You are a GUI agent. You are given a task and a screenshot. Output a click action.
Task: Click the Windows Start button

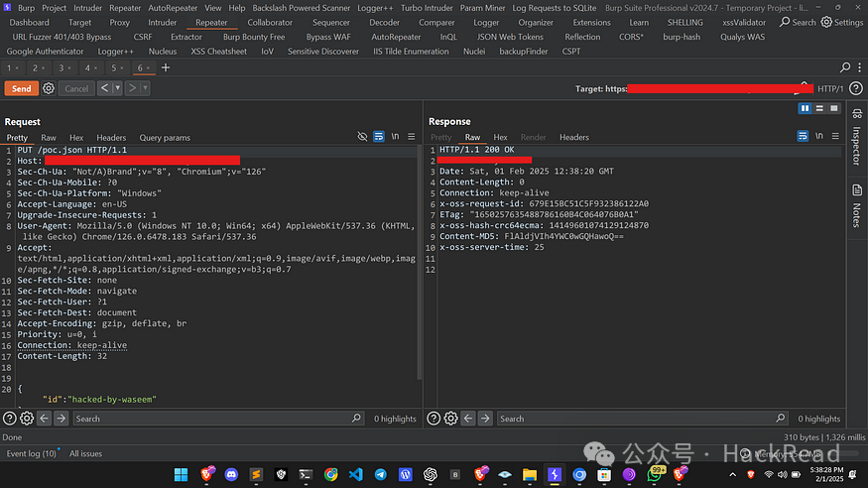[181, 474]
